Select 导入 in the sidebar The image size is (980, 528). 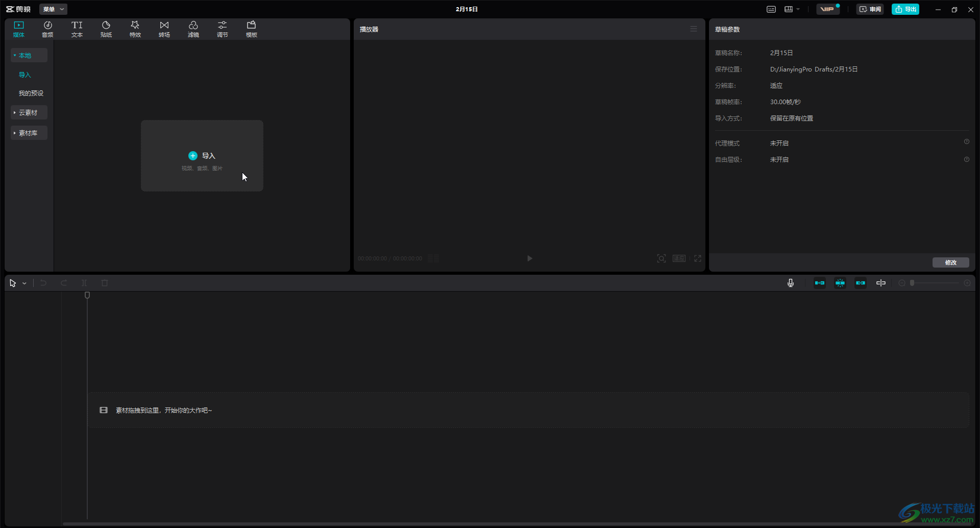(25, 75)
